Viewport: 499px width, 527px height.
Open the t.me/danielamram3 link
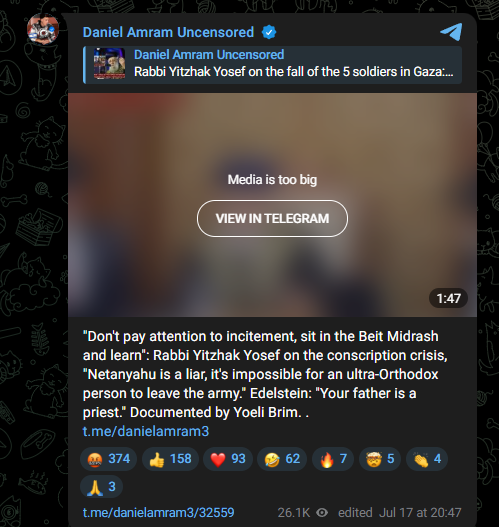146,431
